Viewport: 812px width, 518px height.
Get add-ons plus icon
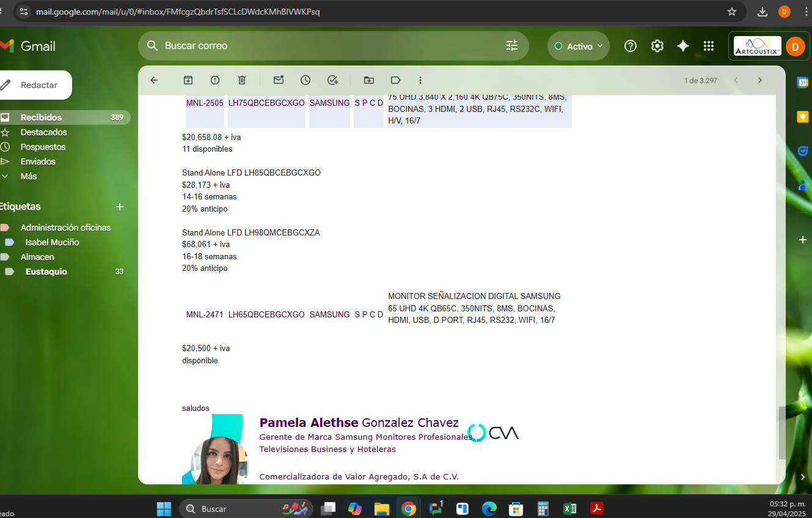pos(803,240)
